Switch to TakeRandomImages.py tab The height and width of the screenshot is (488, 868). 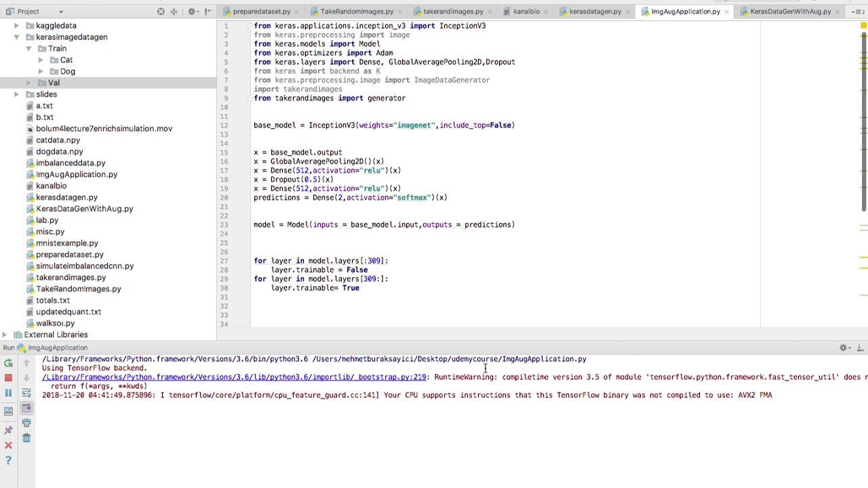[x=357, y=12]
